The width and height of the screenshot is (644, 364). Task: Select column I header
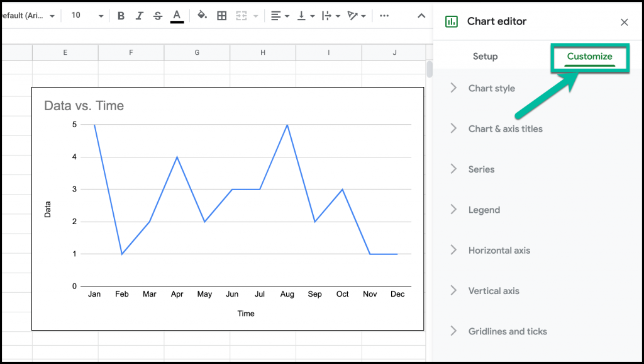(x=328, y=52)
